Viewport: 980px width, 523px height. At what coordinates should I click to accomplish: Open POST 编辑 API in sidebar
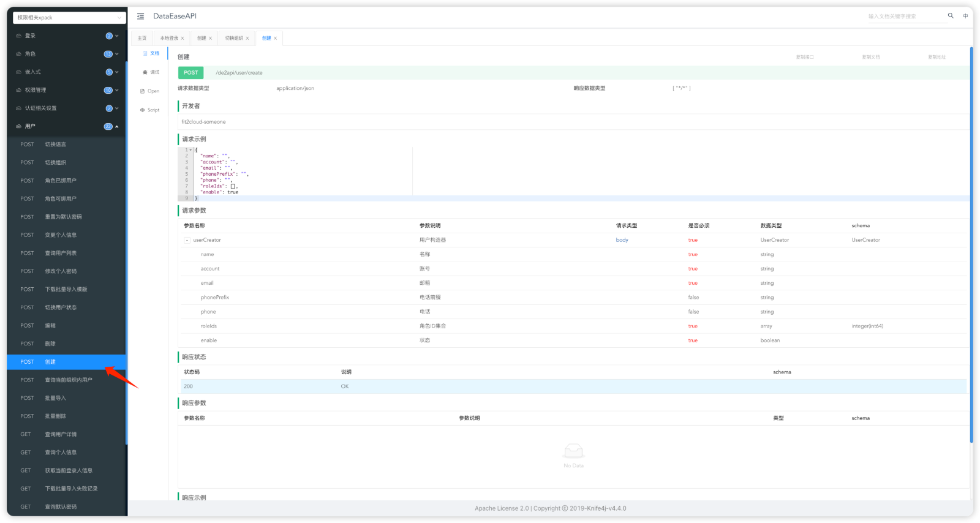click(66, 326)
